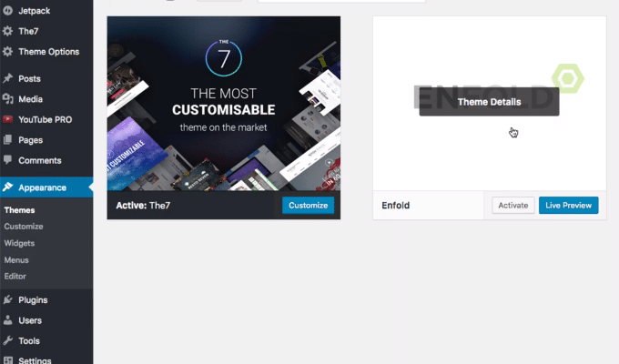Click the Comments speech bubble icon
This screenshot has height=364, width=619.
[x=7, y=160]
